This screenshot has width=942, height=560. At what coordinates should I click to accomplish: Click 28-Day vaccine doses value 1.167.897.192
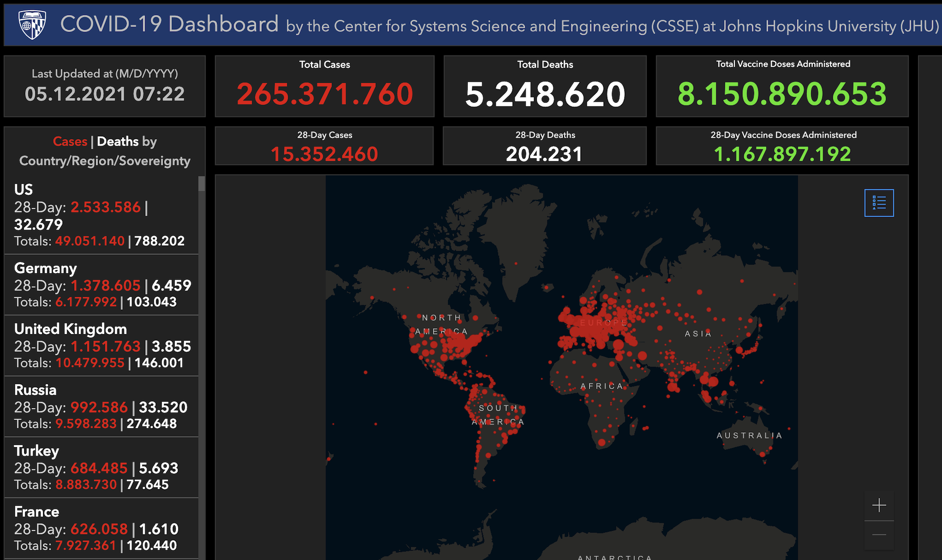[x=782, y=154]
